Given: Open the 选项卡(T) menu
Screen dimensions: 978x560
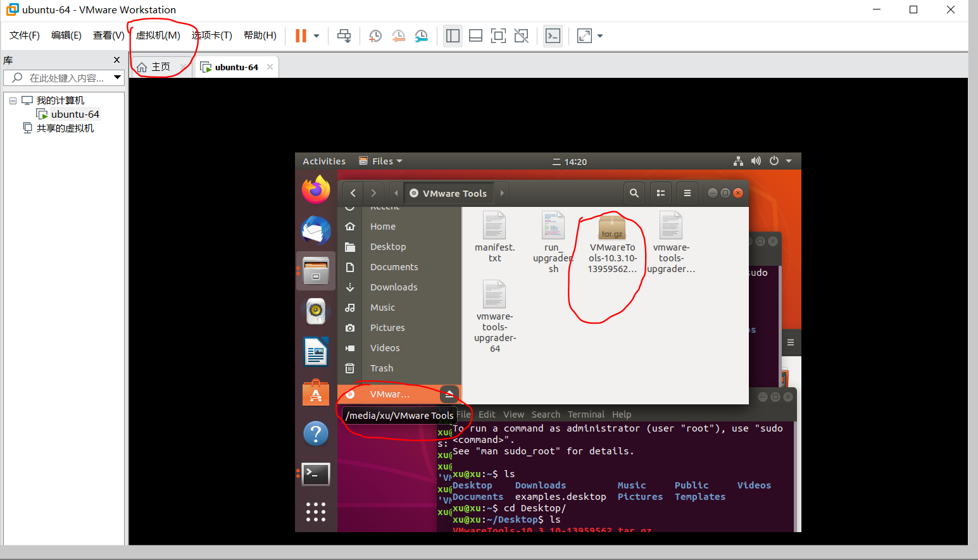Looking at the screenshot, I should point(212,35).
